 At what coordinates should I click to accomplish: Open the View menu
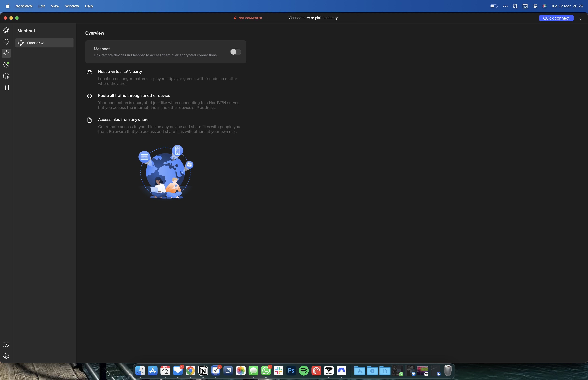55,6
